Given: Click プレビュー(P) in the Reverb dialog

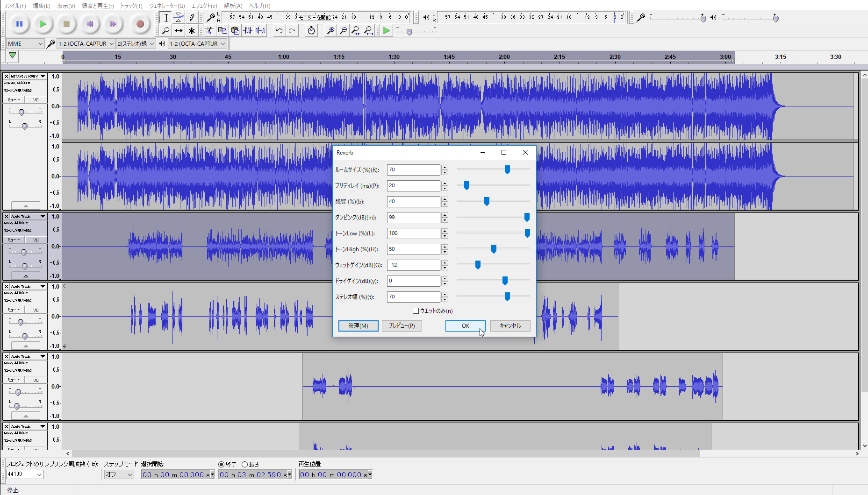Looking at the screenshot, I should click(x=402, y=326).
